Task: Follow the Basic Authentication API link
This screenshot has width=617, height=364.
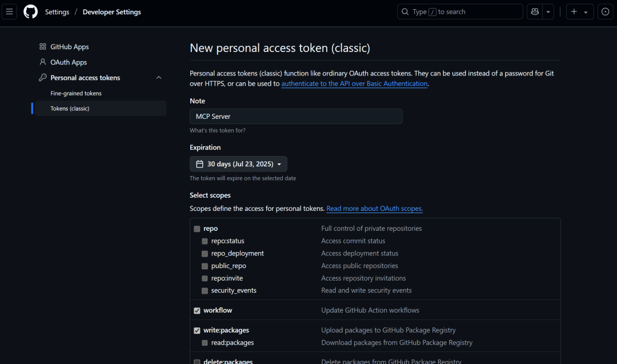Action: pos(354,83)
